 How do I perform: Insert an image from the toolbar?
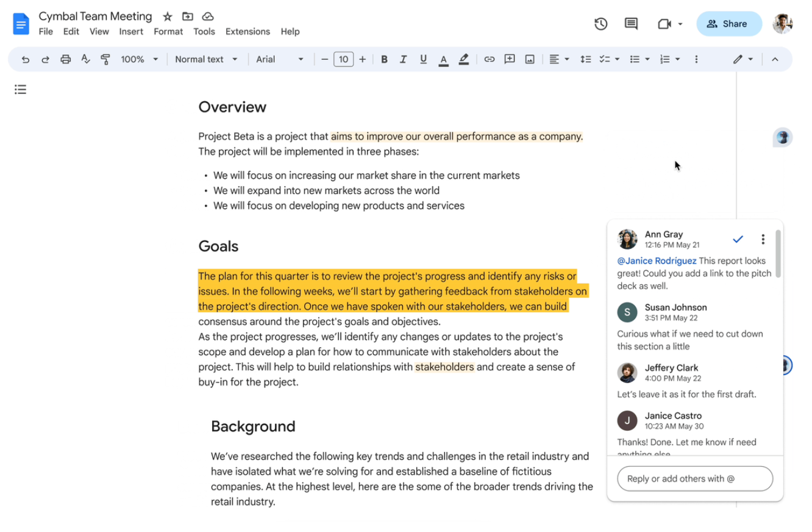pos(530,59)
